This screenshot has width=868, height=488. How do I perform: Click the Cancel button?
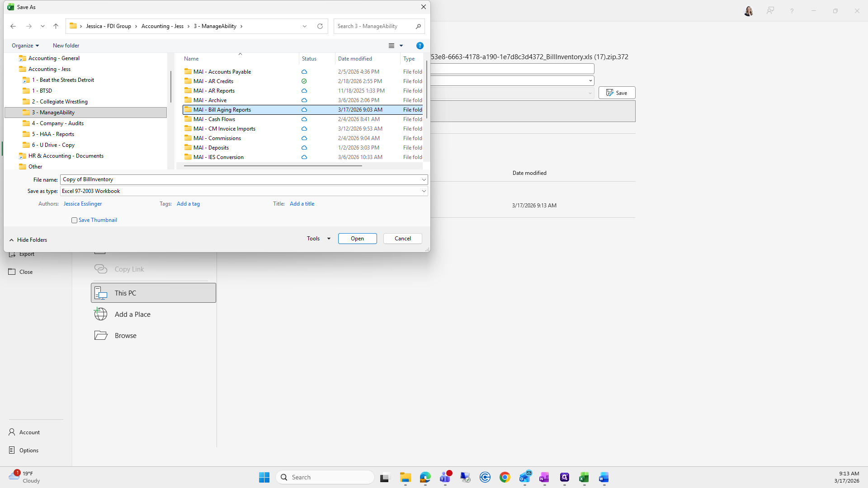[402, 239]
